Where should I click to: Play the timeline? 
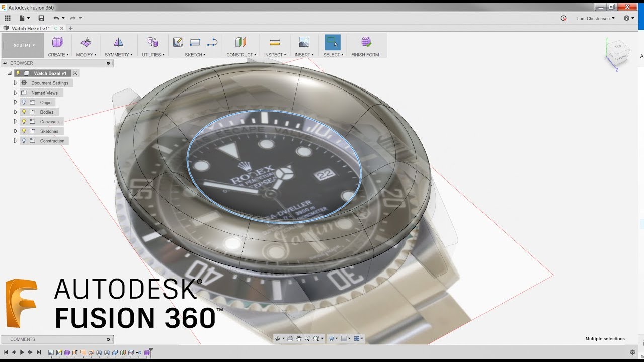coord(22,352)
